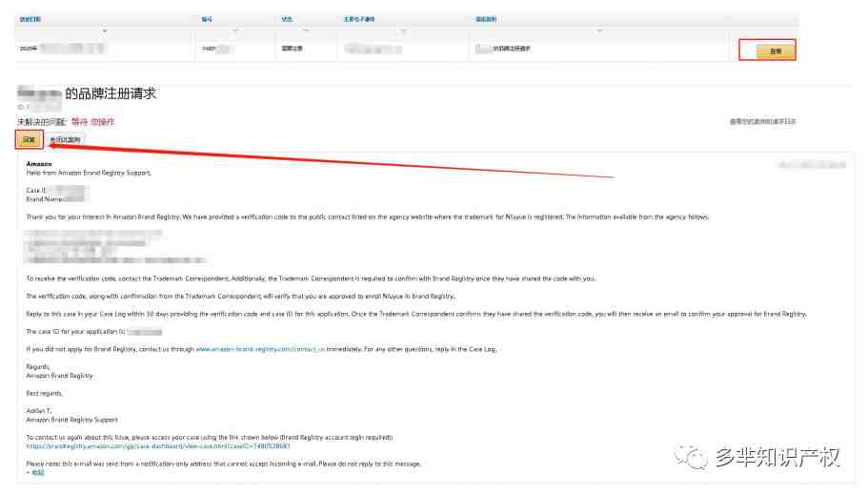Screen dimensions: 868x495
Task: Click the red awaiting-your-action status text
Action: coord(92,122)
